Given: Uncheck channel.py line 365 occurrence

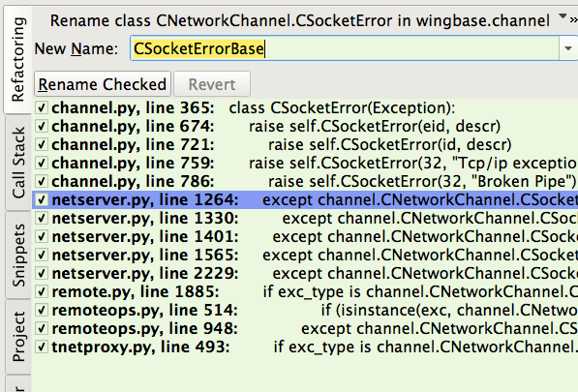Looking at the screenshot, I should tap(42, 108).
